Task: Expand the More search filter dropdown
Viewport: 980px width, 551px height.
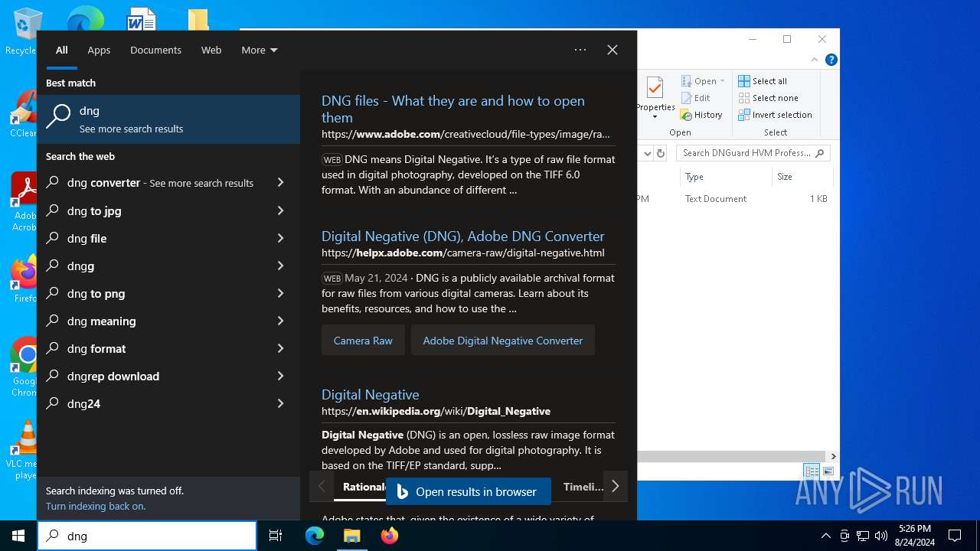Action: coord(260,50)
